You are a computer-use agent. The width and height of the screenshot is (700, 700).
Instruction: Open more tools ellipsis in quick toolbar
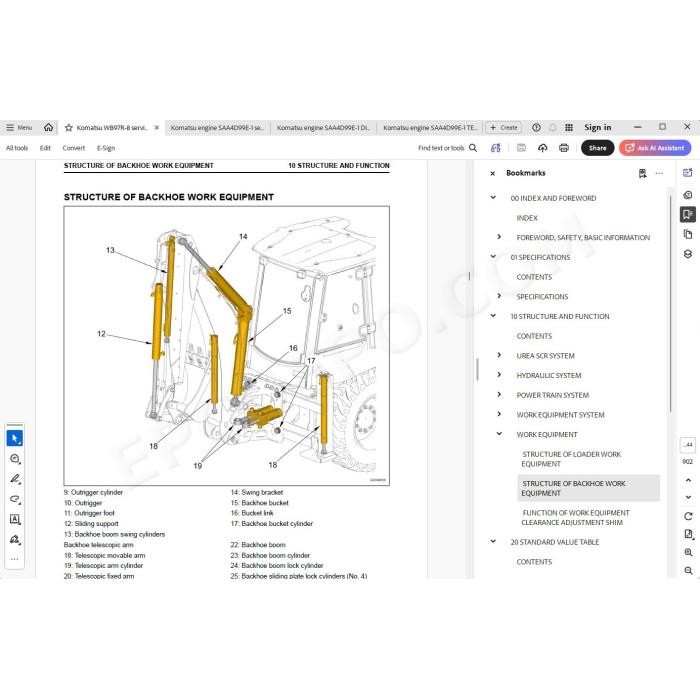click(15, 558)
